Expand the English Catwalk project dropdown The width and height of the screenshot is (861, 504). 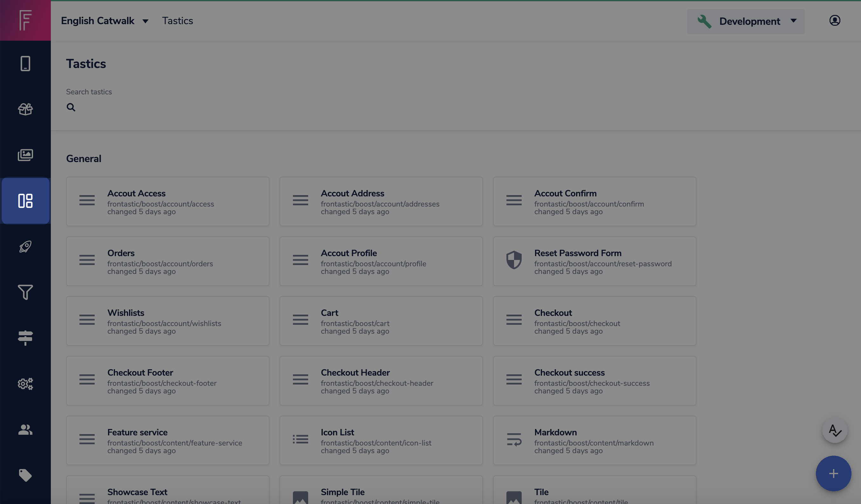tap(105, 21)
